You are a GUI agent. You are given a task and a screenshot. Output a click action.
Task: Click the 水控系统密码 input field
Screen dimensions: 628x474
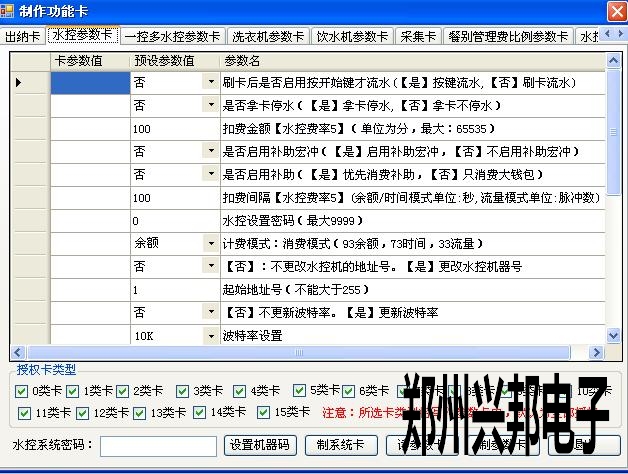click(159, 445)
